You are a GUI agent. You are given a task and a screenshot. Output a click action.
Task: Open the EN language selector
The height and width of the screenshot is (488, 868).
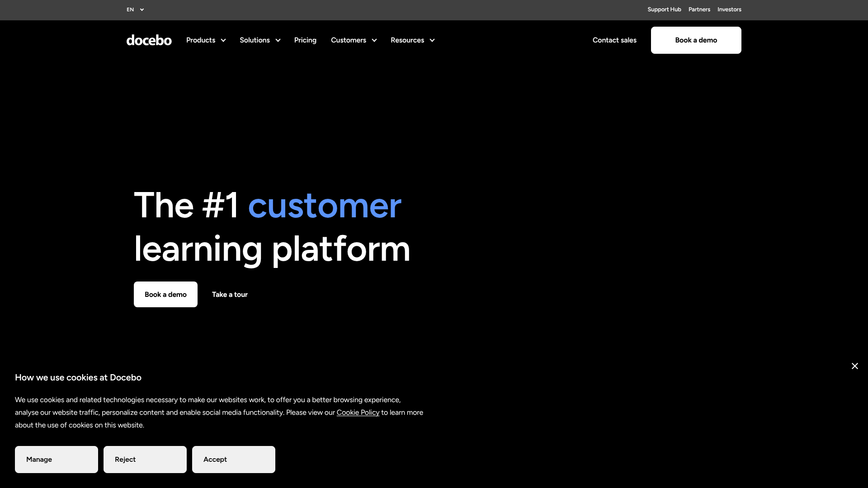135,9
